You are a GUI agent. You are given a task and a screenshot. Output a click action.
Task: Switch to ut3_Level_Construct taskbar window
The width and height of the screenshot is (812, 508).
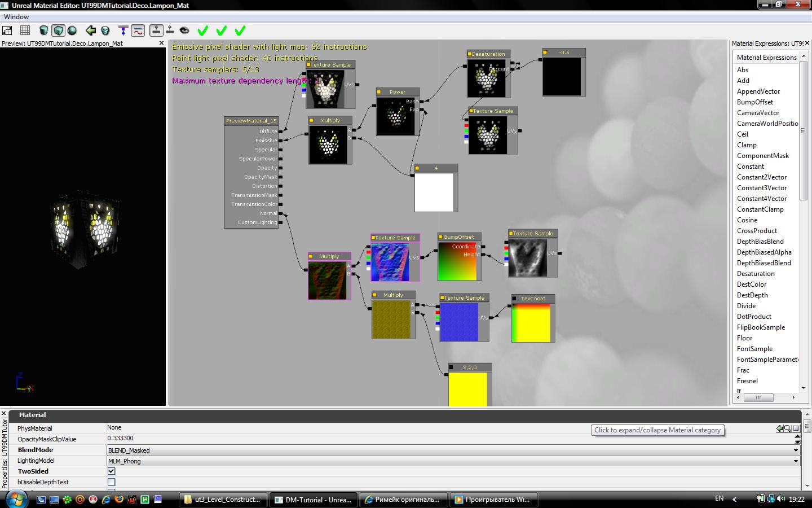[223, 500]
